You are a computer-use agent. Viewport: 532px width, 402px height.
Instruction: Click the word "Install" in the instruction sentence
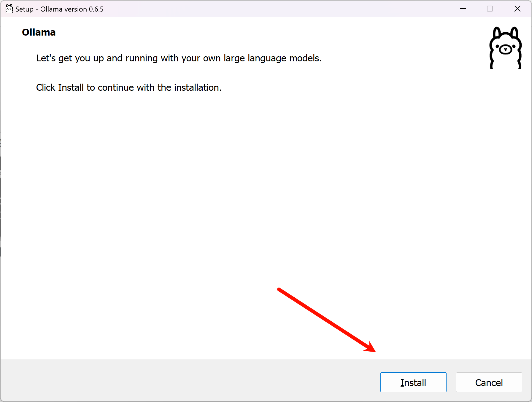tap(71, 87)
